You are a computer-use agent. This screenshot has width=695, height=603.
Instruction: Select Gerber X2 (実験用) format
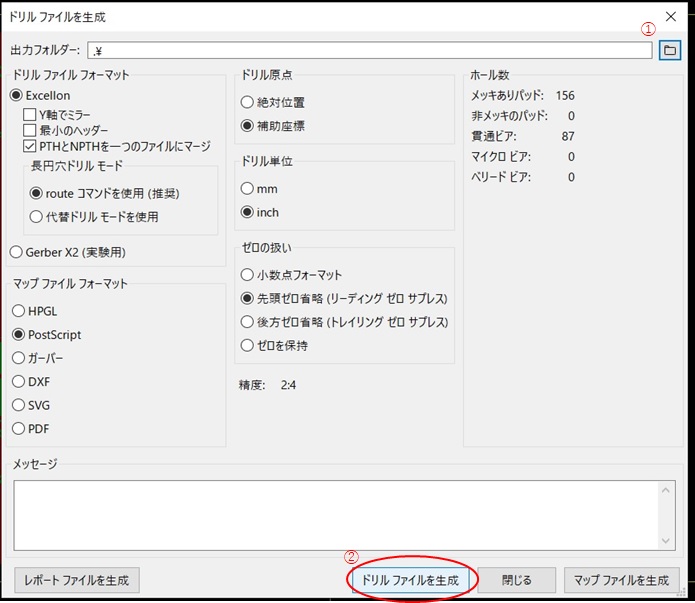pyautogui.click(x=17, y=252)
